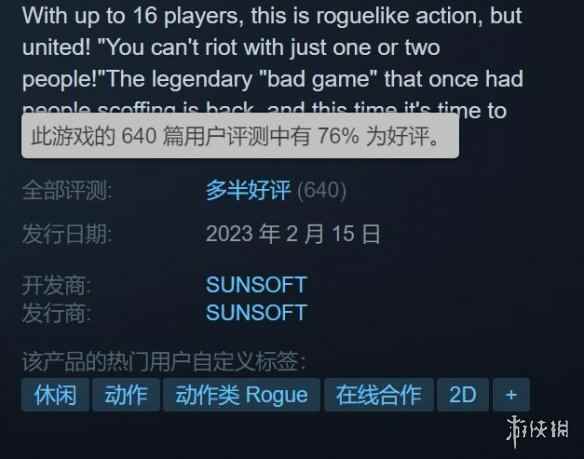Select the 在线合作 tag
This screenshot has width=584, height=459.
[379, 395]
